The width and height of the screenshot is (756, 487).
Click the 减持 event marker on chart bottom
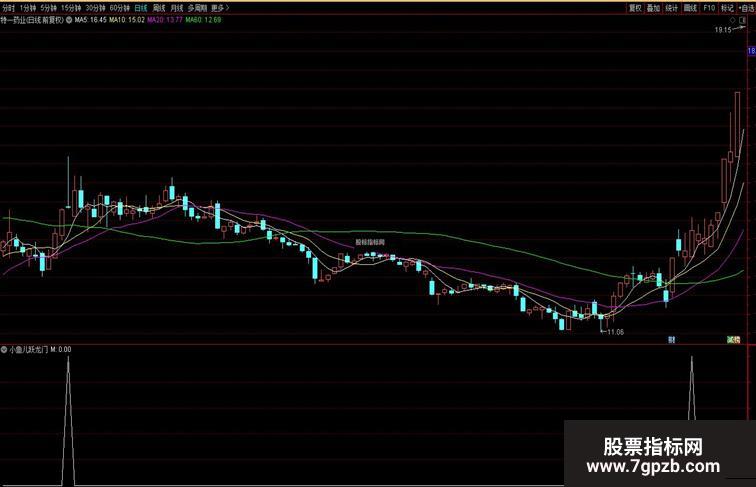point(733,339)
